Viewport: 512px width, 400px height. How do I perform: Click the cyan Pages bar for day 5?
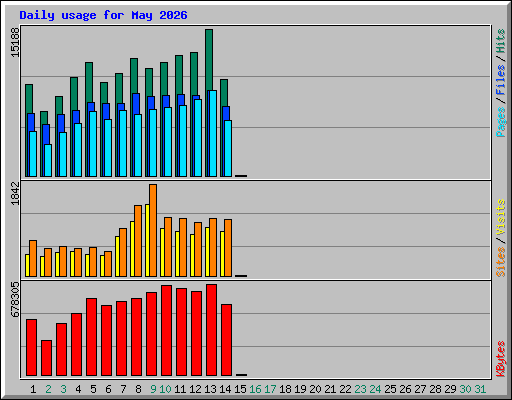pyautogui.click(x=93, y=144)
